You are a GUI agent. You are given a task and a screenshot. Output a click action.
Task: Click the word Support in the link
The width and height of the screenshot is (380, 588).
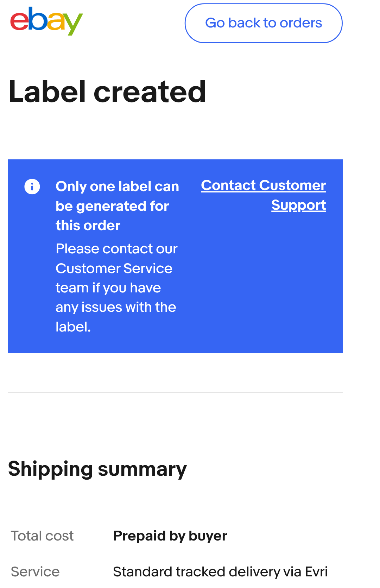[x=299, y=205]
